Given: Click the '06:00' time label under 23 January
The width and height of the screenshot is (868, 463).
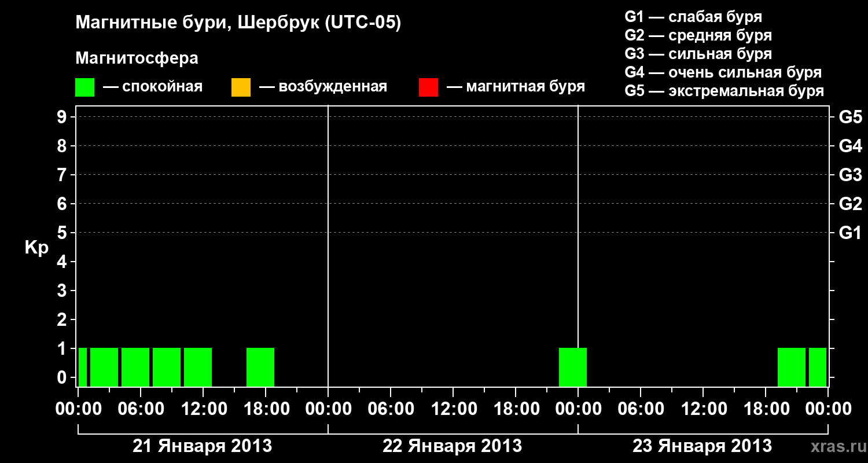Looking at the screenshot, I should [x=641, y=409].
